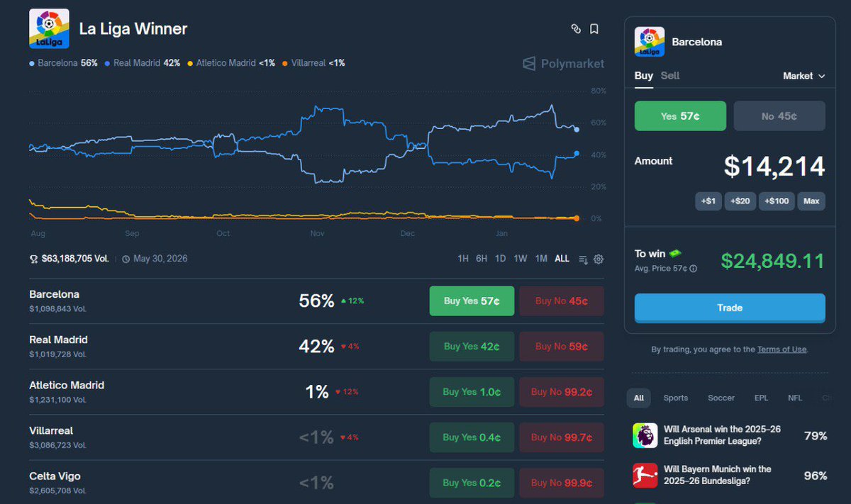Viewport: 851px width, 504px height.
Task: Open Bayern Munich Bundesliga winner market
Action: pyautogui.click(x=730, y=475)
